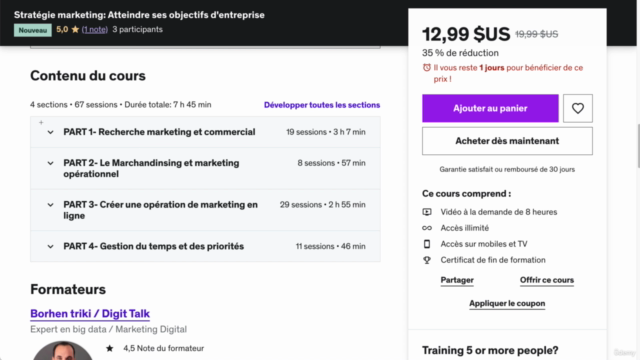The width and height of the screenshot is (640, 360).
Task: Click the crossed-out '19,99 $US' price
Action: pos(536,34)
